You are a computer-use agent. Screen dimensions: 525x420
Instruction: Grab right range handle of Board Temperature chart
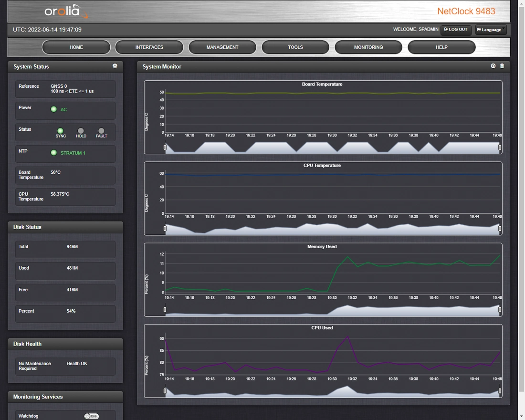pyautogui.click(x=500, y=147)
